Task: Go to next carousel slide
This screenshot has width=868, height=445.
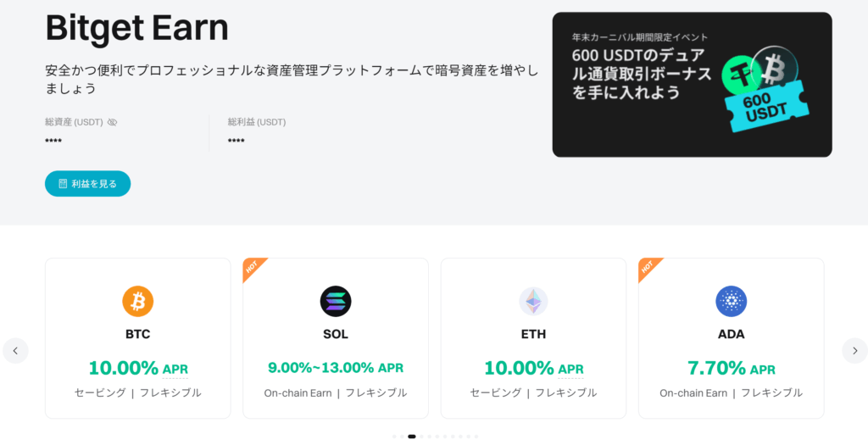Action: coord(854,350)
